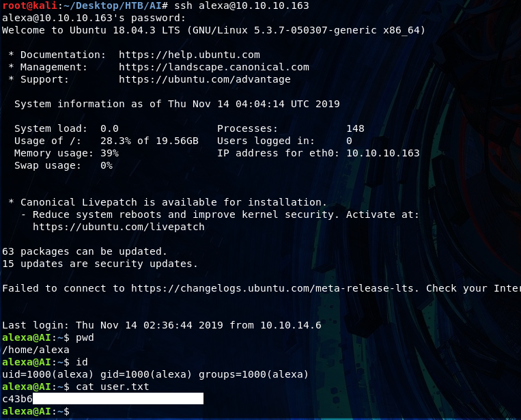The height and width of the screenshot is (420, 521).
Task: Click the cat user.txt command
Action: click(x=112, y=387)
